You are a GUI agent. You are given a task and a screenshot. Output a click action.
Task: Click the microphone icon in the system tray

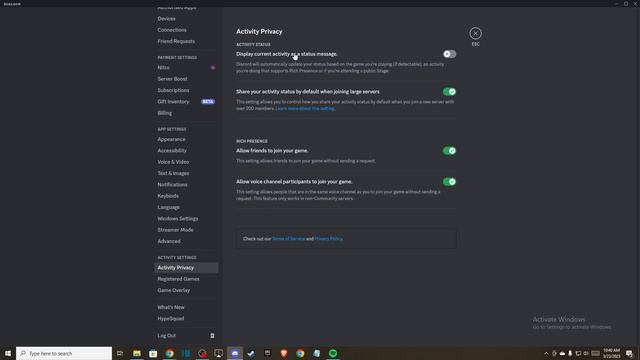[x=570, y=353]
